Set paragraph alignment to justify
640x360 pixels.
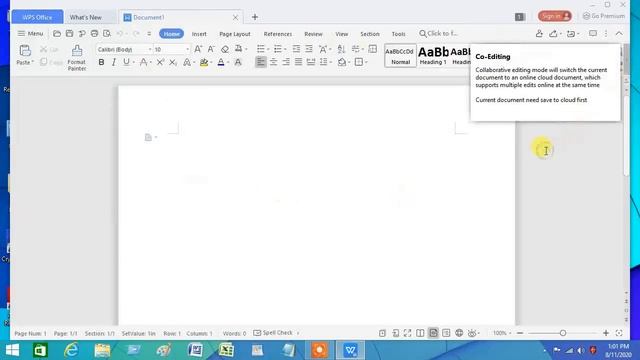(299, 62)
